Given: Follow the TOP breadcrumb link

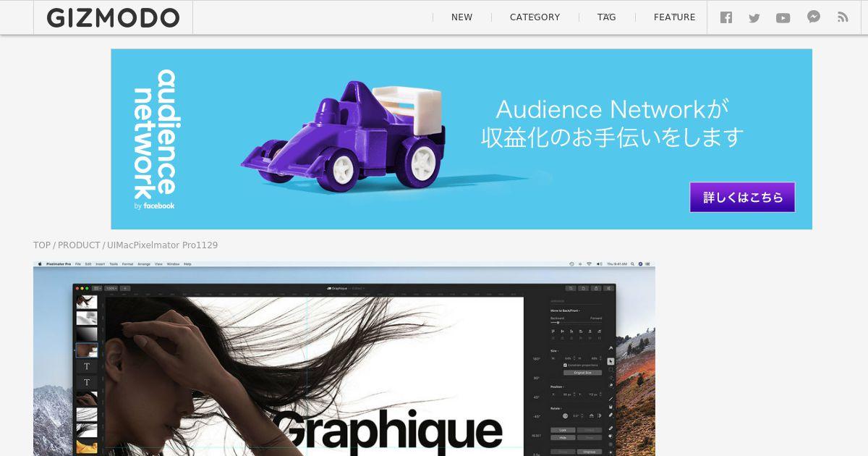Looking at the screenshot, I should (42, 245).
